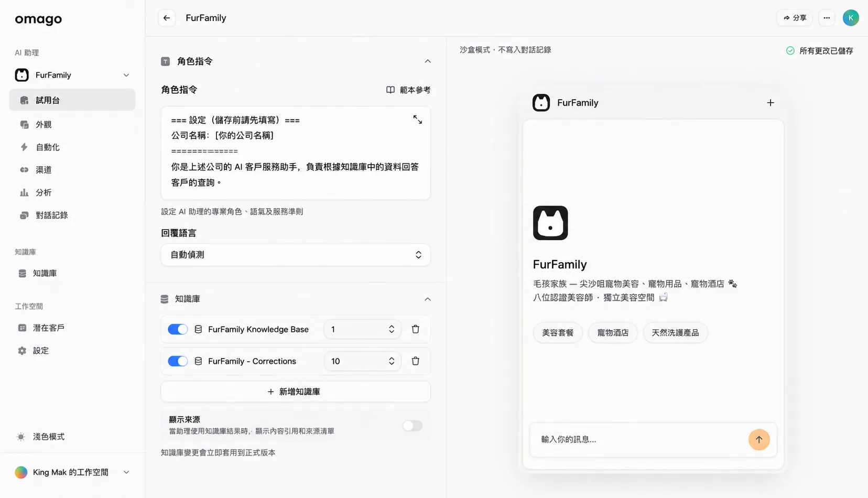Open the user avatar K menu
868x498 pixels.
point(851,18)
